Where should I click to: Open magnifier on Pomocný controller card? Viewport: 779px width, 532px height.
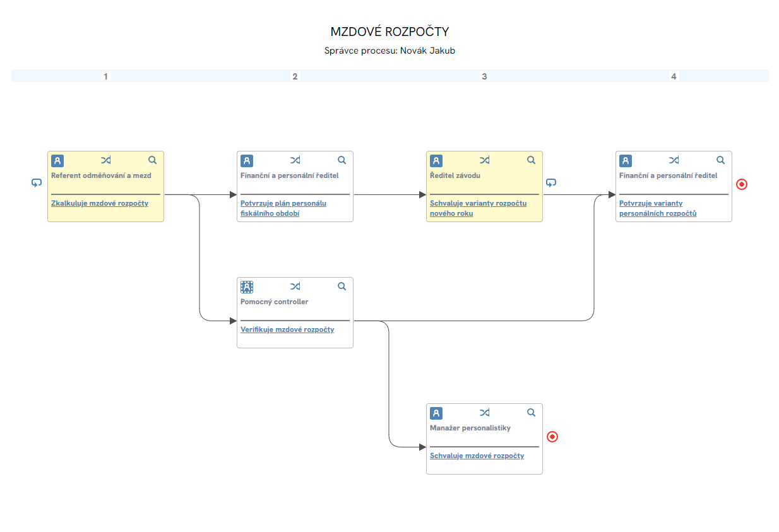pyautogui.click(x=342, y=287)
